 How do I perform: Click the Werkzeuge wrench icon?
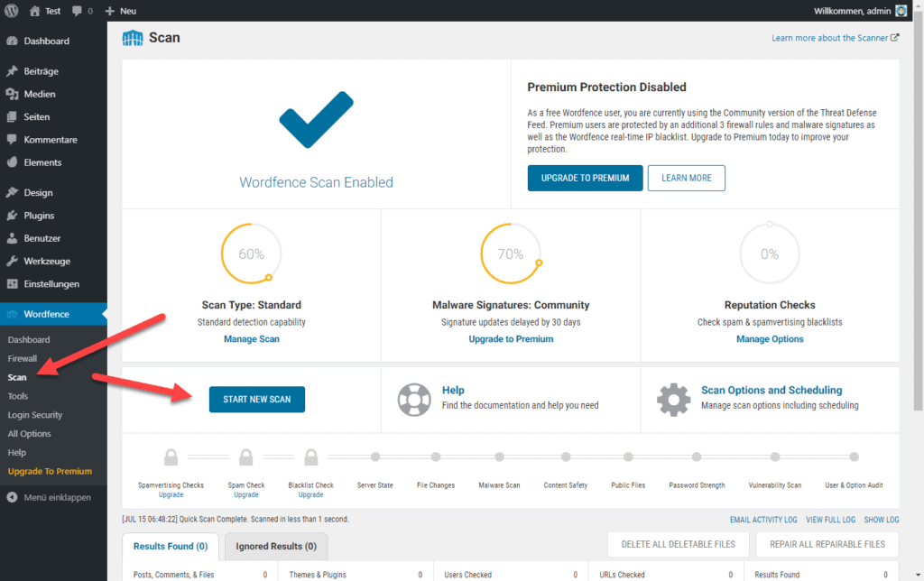[x=12, y=261]
